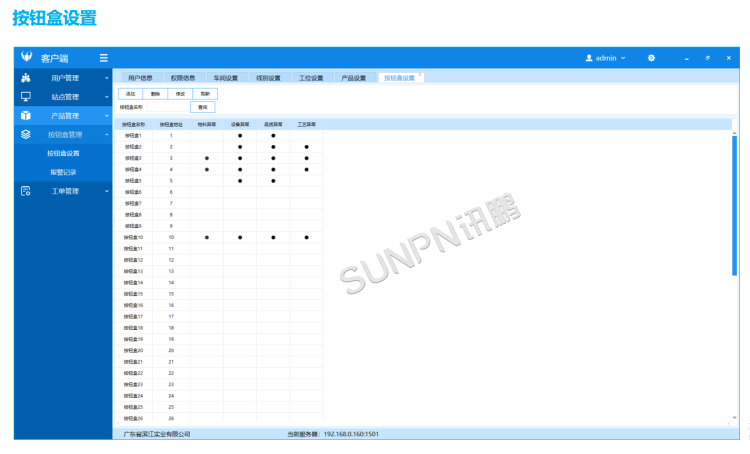
Task: Open settings via the gear icon
Action: pos(651,58)
